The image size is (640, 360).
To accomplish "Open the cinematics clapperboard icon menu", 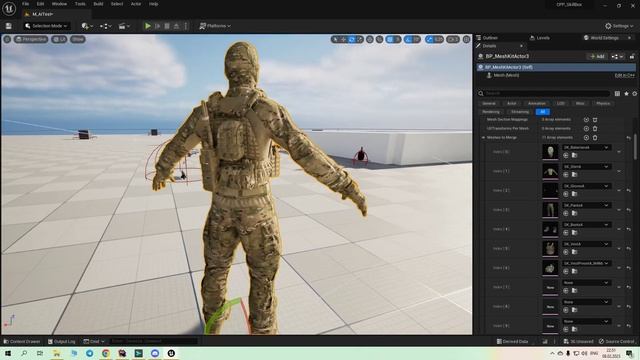I will pyautogui.click(x=124, y=26).
